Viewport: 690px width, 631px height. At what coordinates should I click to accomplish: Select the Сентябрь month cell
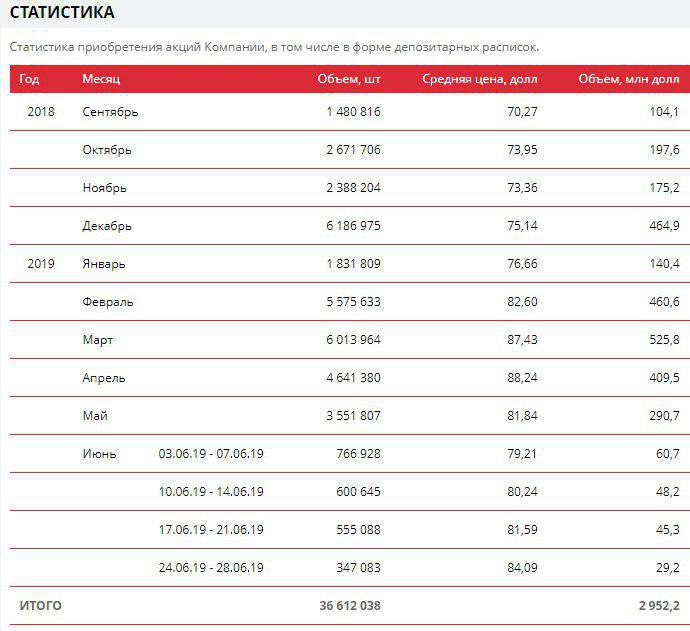110,112
